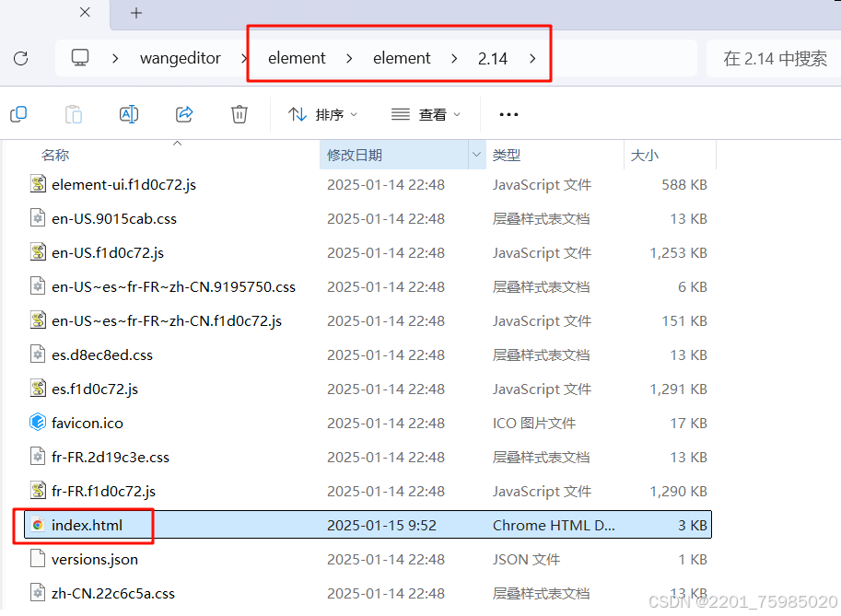Click the Share toolbar icon
This screenshot has width=841, height=616.
(183, 113)
